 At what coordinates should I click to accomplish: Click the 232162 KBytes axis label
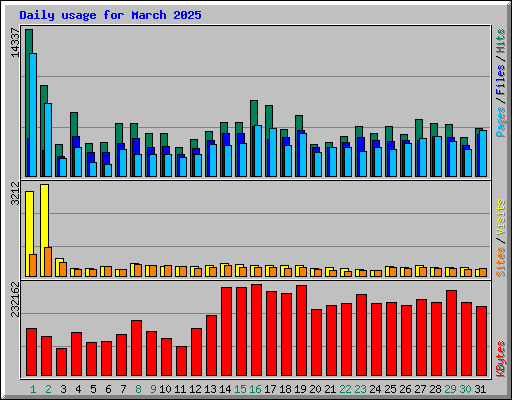(x=15, y=299)
